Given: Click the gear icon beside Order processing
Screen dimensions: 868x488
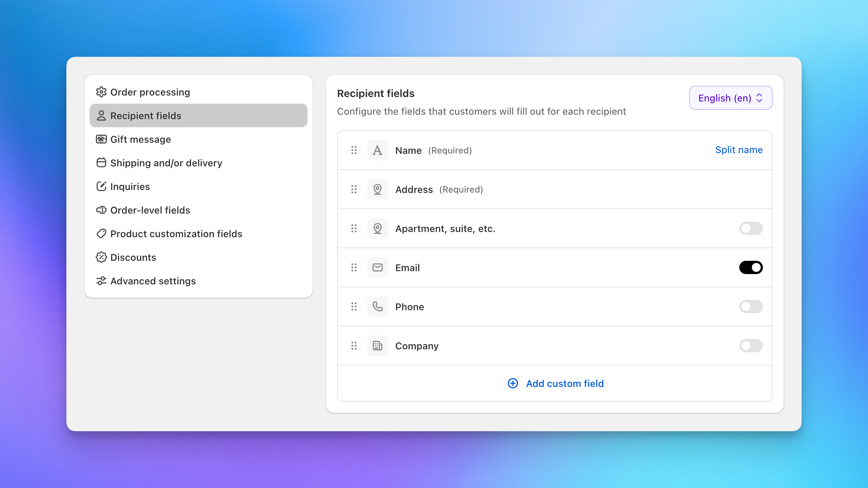Looking at the screenshot, I should click(101, 92).
